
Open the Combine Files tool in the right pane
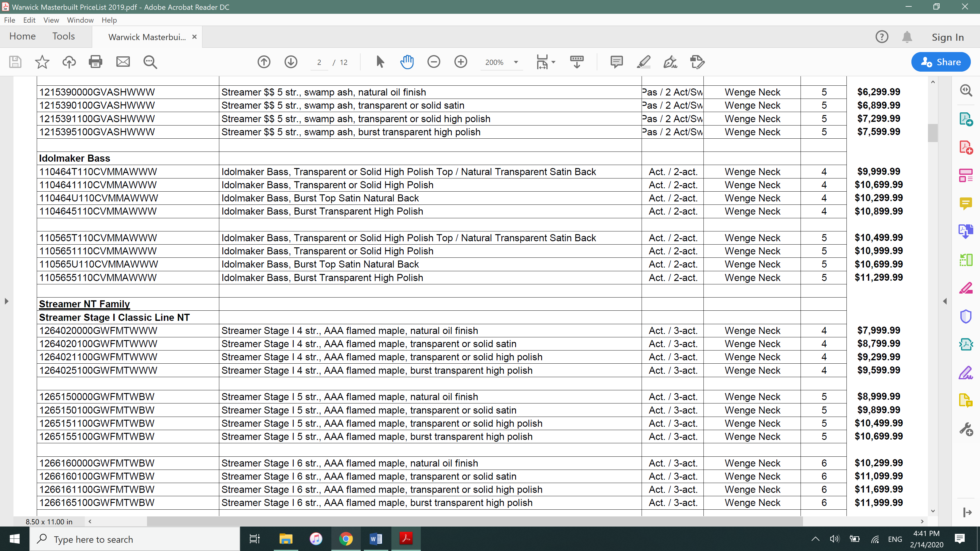click(x=966, y=232)
